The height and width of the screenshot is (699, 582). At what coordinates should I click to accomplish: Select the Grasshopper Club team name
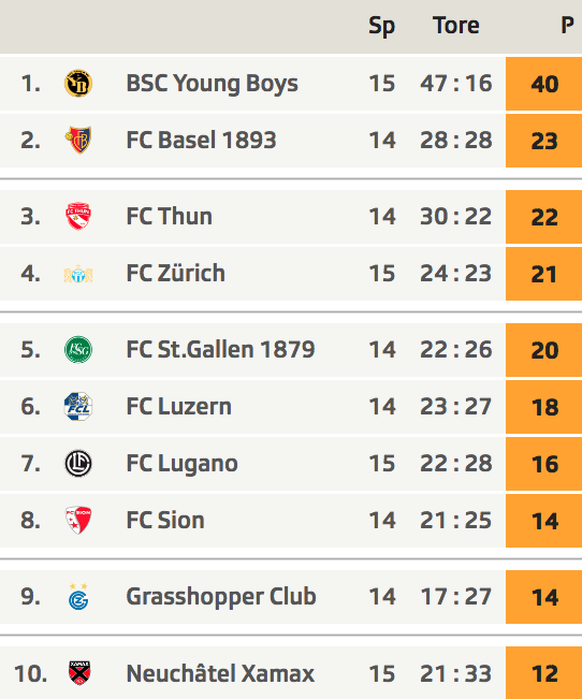point(221,597)
